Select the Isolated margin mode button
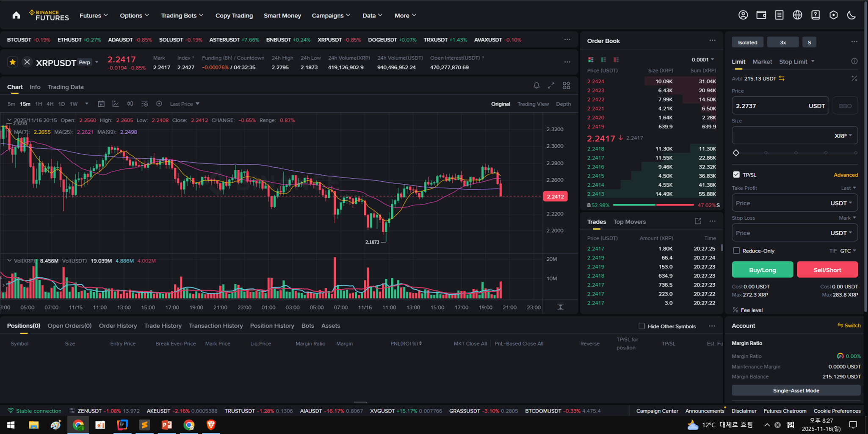This screenshot has width=868, height=434. [748, 42]
